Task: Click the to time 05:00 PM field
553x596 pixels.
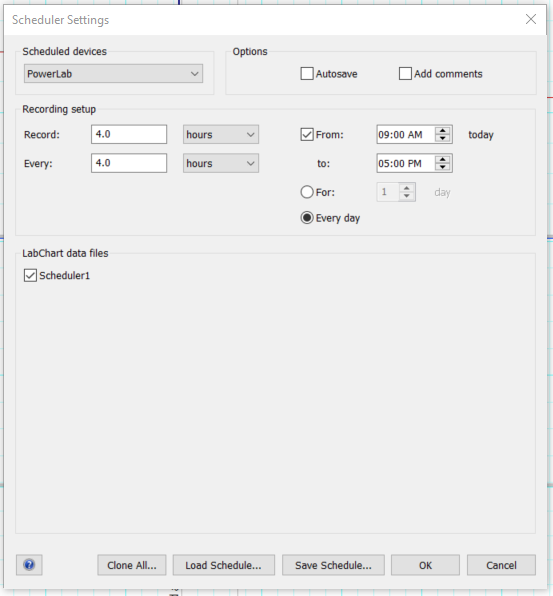Action: click(405, 163)
